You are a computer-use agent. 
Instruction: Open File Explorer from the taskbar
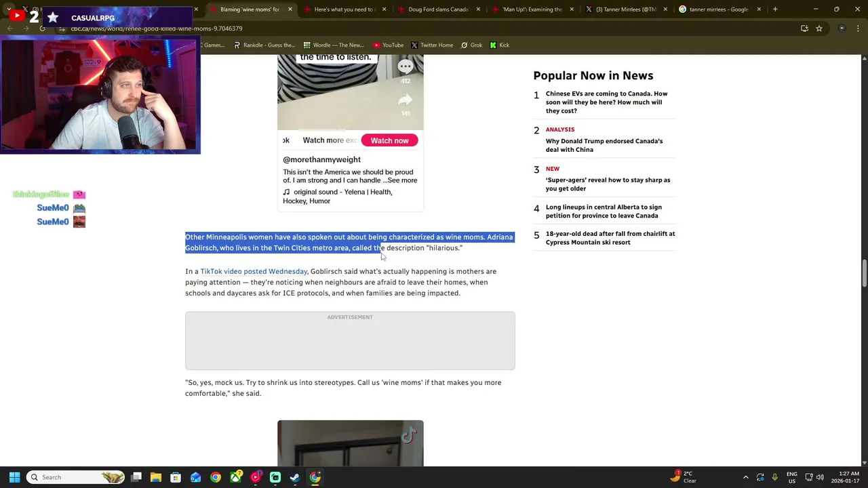(156, 477)
